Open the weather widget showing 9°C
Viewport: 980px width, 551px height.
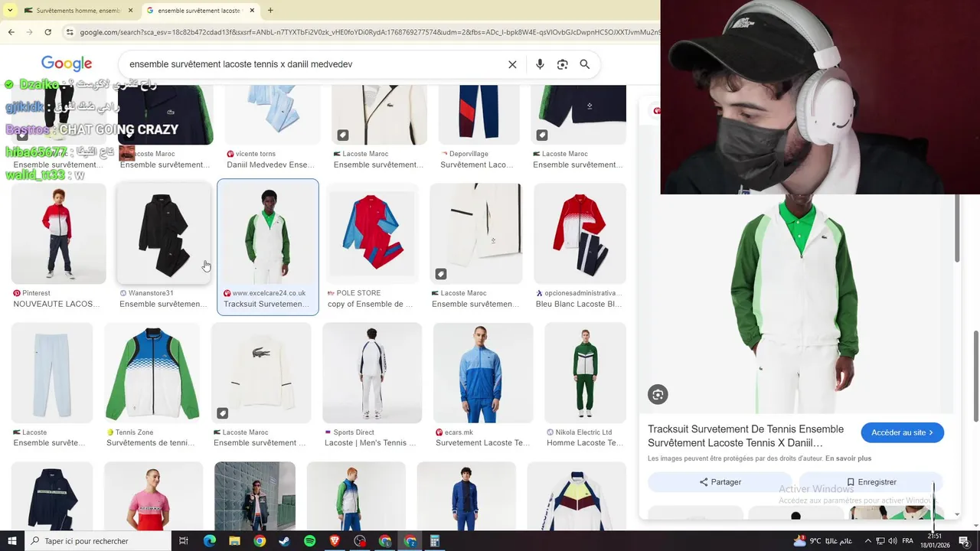coord(822,541)
